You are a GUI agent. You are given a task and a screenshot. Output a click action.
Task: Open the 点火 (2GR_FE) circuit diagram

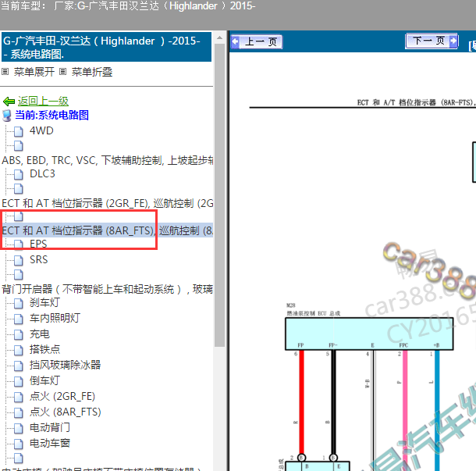[62, 396]
